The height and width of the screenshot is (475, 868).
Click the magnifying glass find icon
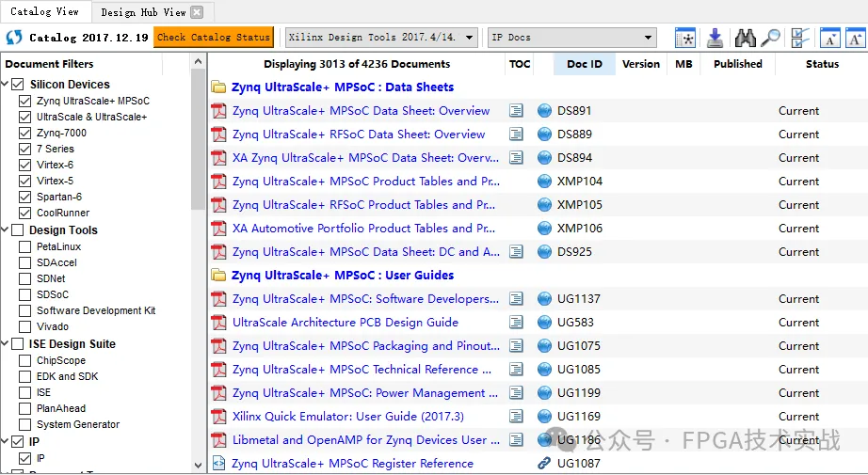[770, 38]
